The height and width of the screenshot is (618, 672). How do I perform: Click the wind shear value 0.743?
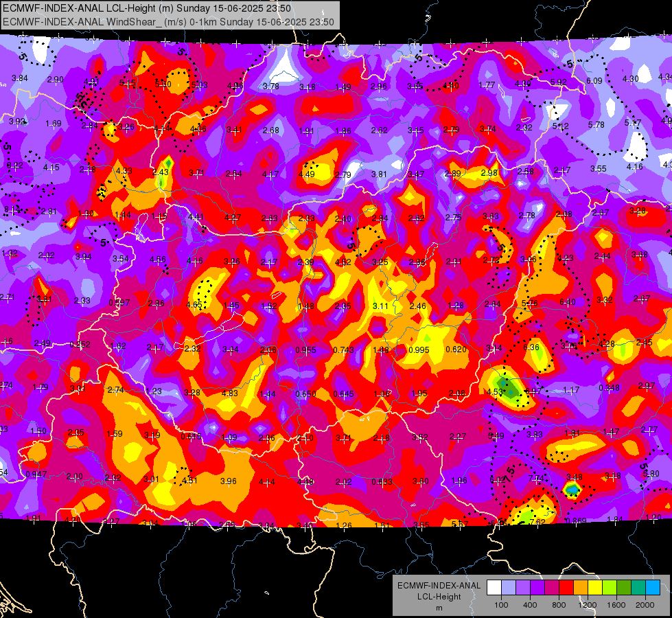[344, 350]
